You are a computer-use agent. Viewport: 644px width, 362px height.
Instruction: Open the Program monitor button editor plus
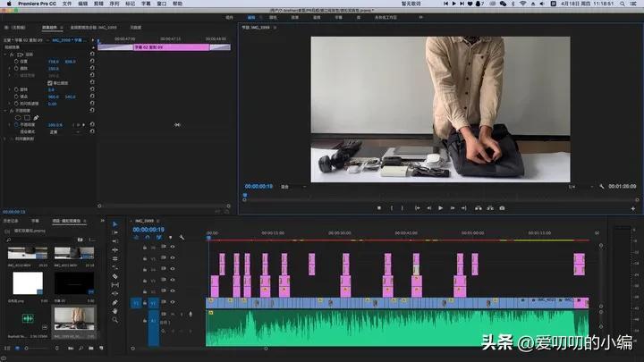coord(633,208)
